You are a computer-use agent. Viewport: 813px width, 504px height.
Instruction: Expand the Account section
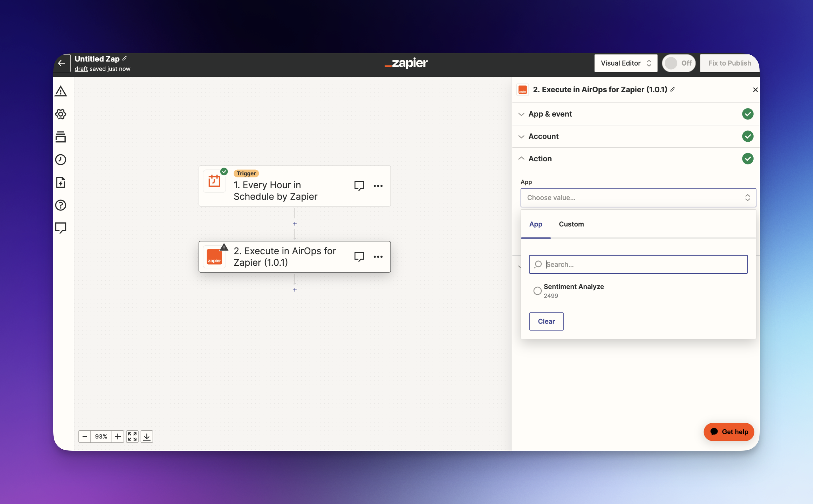[543, 136]
